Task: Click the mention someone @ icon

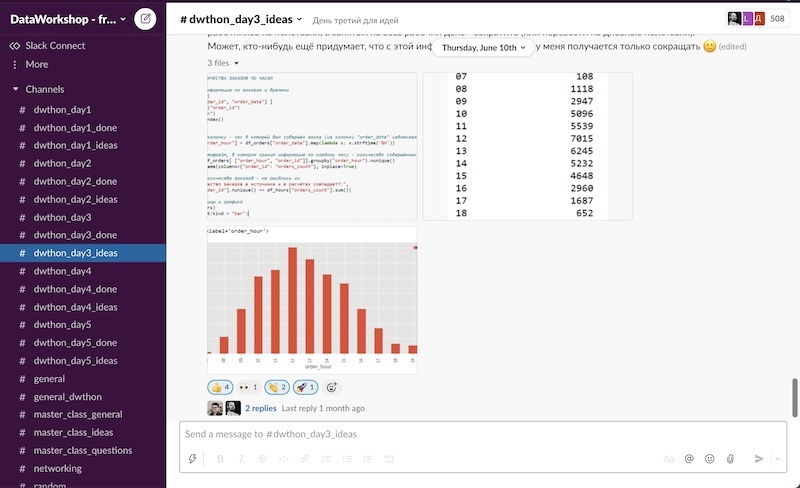Action: [x=689, y=459]
